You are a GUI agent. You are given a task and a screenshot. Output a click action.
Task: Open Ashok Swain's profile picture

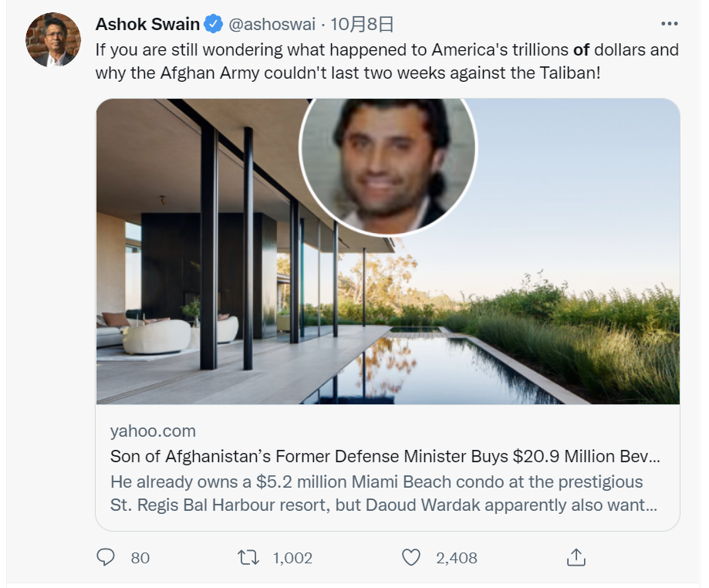click(x=53, y=40)
